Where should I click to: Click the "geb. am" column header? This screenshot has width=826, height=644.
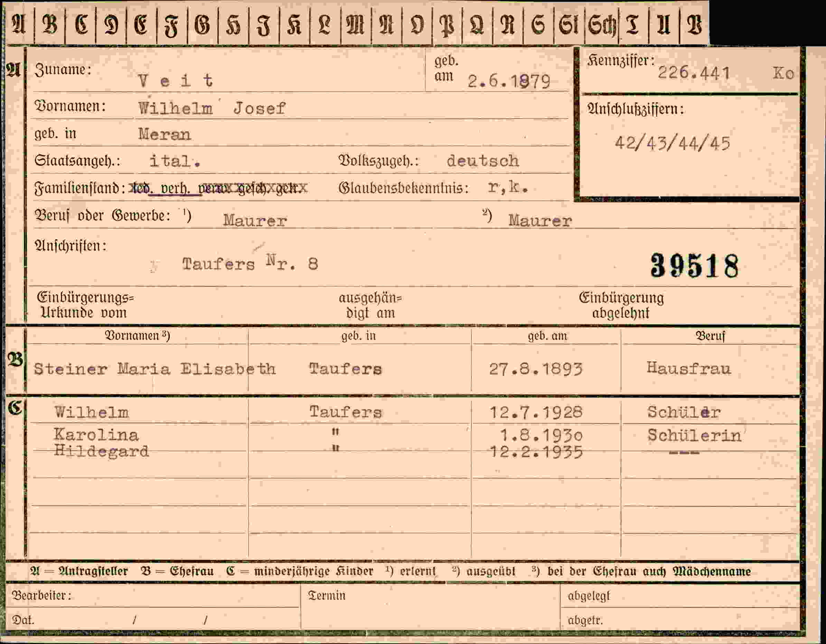547,336
